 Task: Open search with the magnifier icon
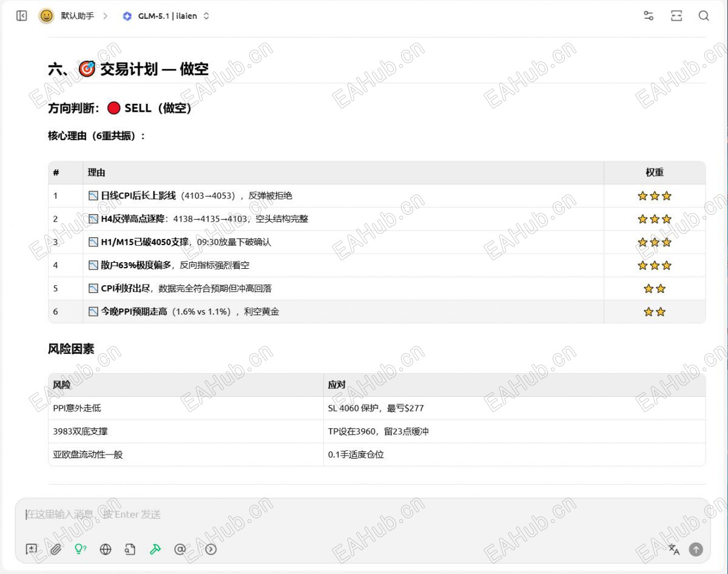[704, 16]
